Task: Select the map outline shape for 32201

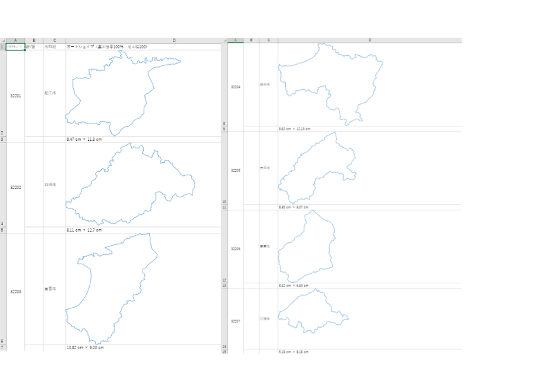Action: 122,93
